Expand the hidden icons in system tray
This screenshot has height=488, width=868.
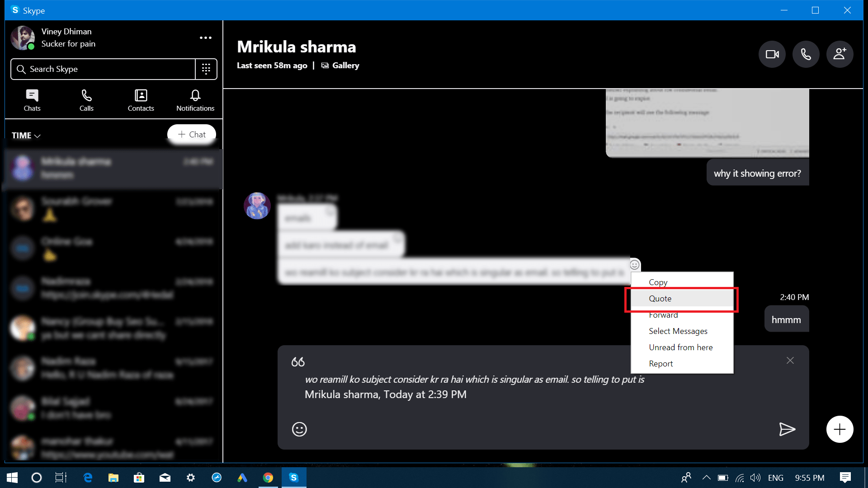[x=706, y=478]
